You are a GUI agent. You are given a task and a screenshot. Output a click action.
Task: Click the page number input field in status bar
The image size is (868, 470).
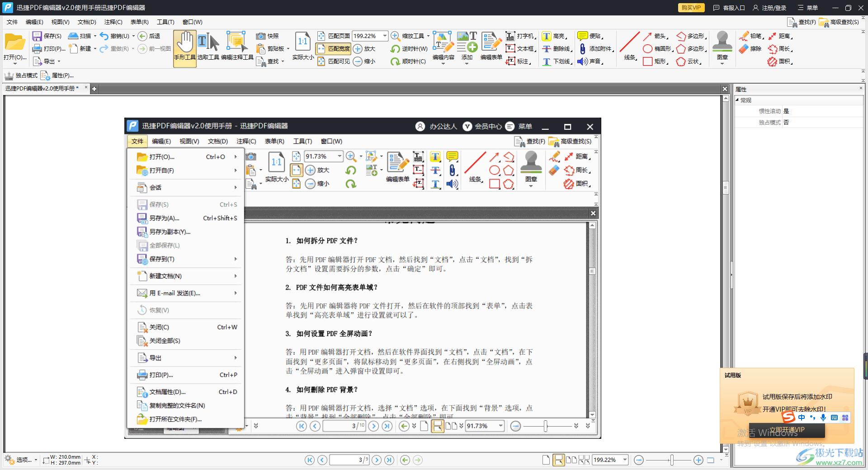click(350, 460)
